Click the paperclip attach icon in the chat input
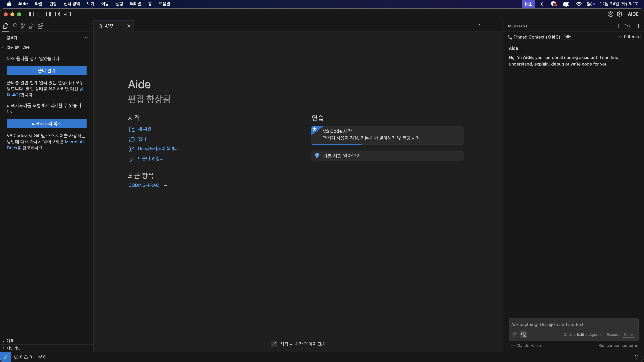Screen dimensions: 644x362 click(515, 334)
